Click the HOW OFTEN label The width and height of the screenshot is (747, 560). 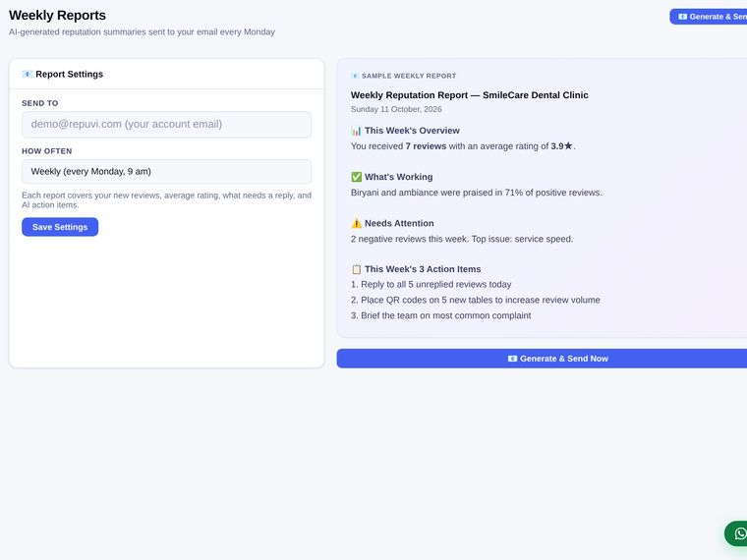tap(47, 151)
